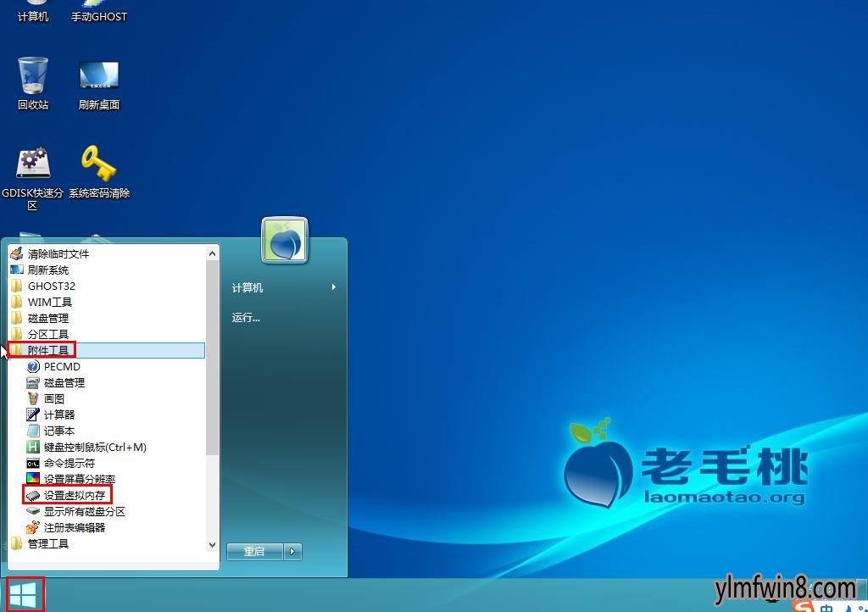Open 手动GHOST desktop shortcut

(98, 10)
